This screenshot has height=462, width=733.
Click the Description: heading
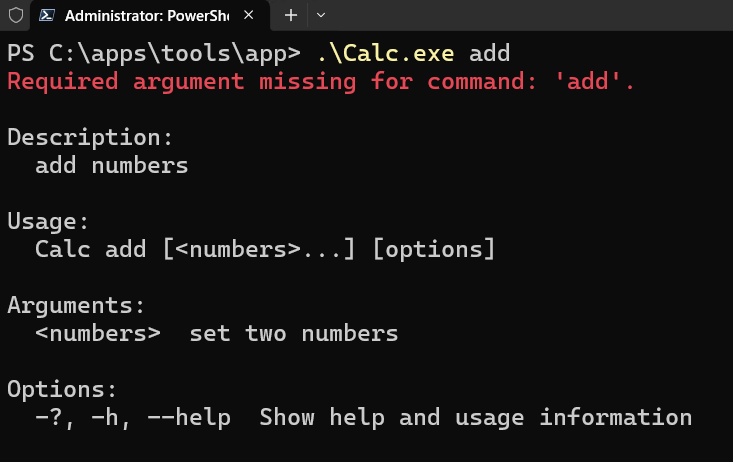[x=90, y=137]
